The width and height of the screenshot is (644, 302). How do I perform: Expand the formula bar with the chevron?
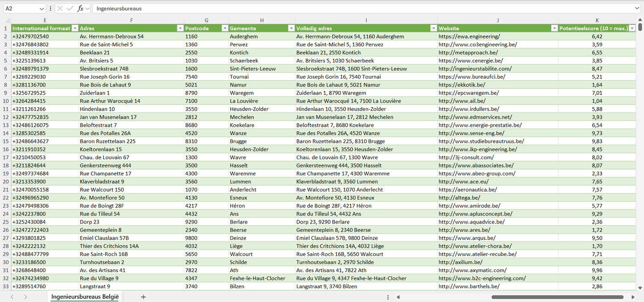tap(637, 8)
